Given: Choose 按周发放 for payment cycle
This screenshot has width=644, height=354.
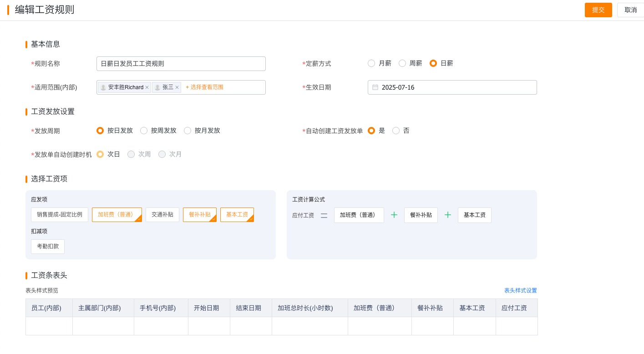Looking at the screenshot, I should (x=144, y=131).
